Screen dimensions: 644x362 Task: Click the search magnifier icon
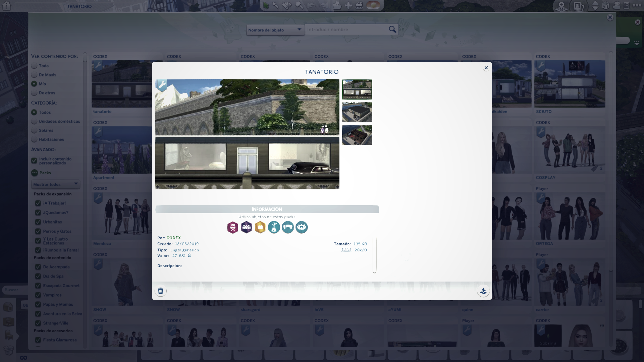pyautogui.click(x=392, y=29)
